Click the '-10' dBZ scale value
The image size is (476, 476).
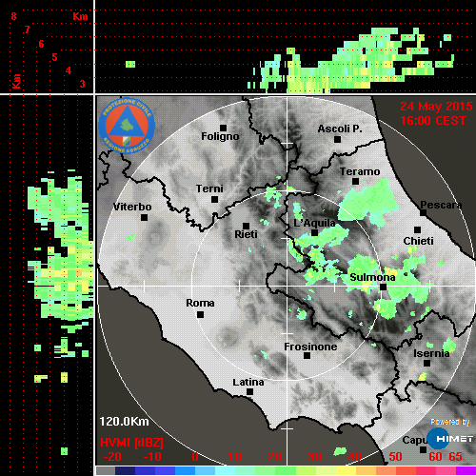pyautogui.click(x=152, y=457)
